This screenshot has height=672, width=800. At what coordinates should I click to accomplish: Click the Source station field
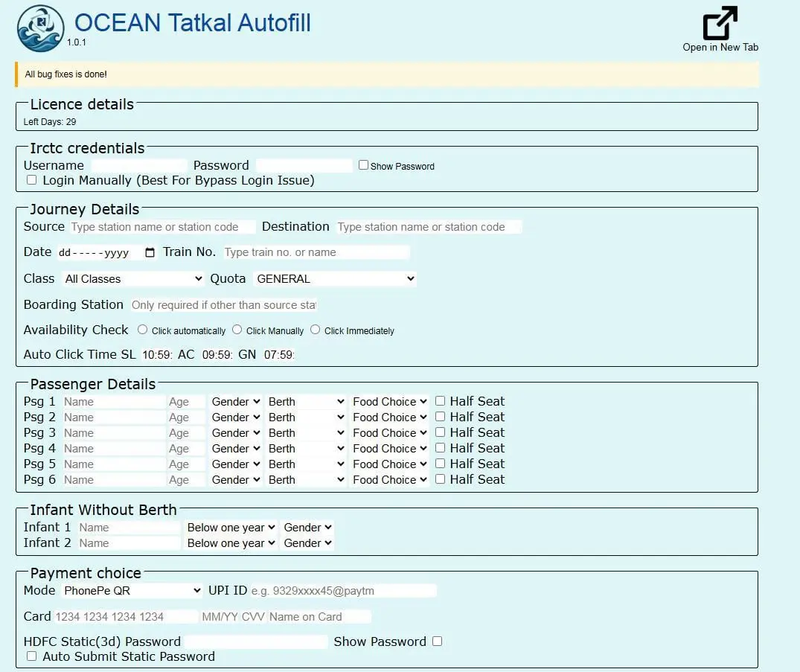click(x=161, y=226)
